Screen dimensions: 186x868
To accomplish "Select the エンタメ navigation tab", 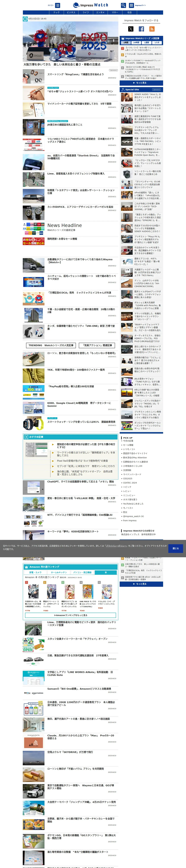I will tap(100, 12).
